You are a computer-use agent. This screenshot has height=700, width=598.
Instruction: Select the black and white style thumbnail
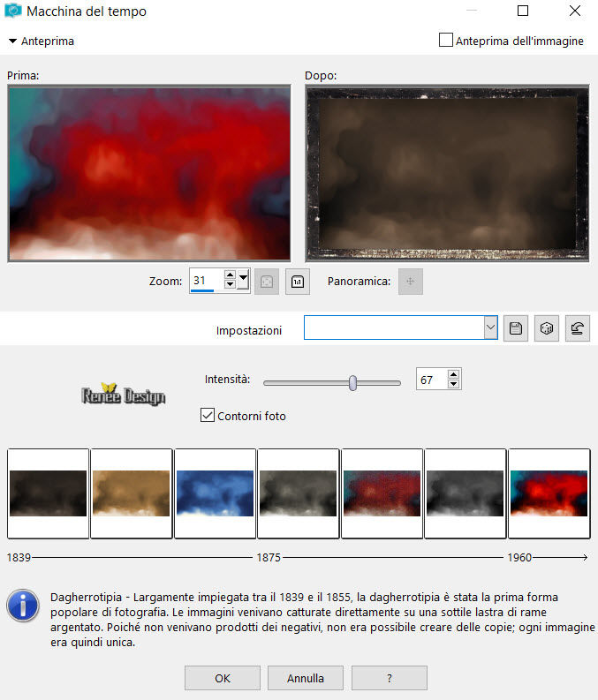coord(466,493)
